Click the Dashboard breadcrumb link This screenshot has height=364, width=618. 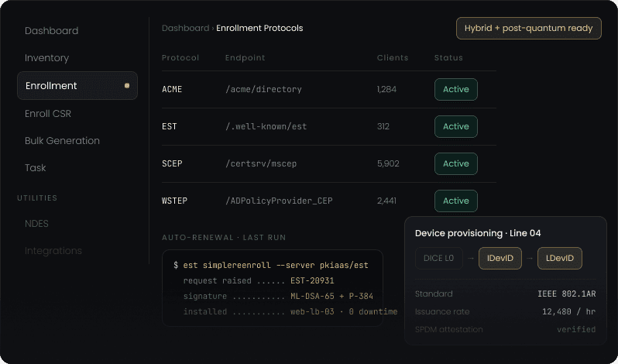coord(185,29)
